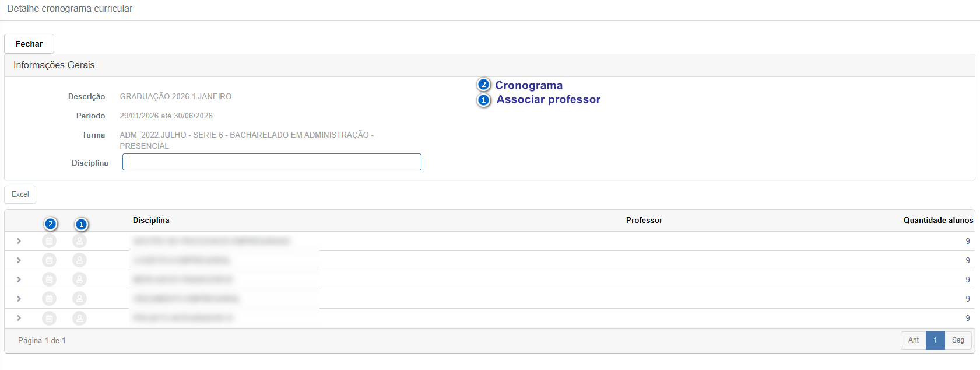Click the Fechar button
980x370 pixels.
[x=29, y=44]
